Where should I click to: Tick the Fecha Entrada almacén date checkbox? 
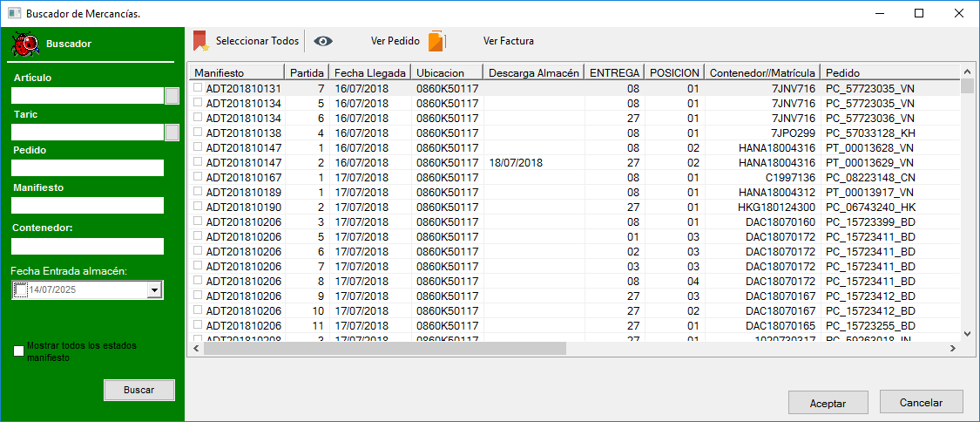coord(21,290)
